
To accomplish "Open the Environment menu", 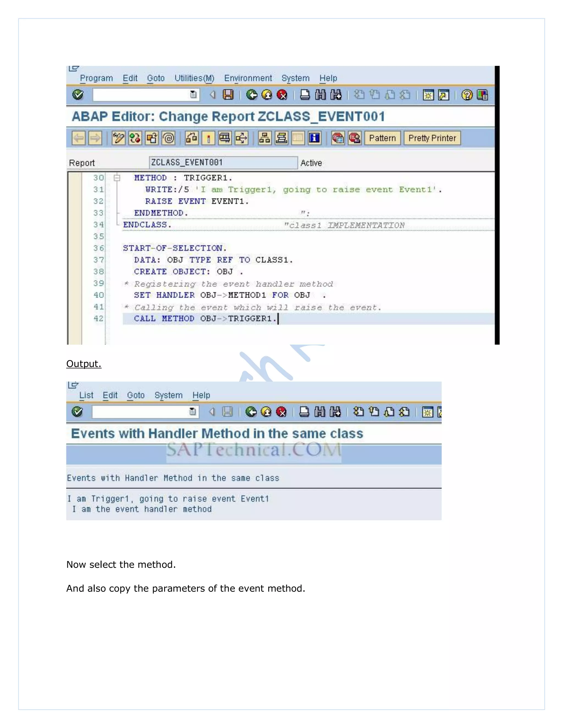I will coord(248,78).
